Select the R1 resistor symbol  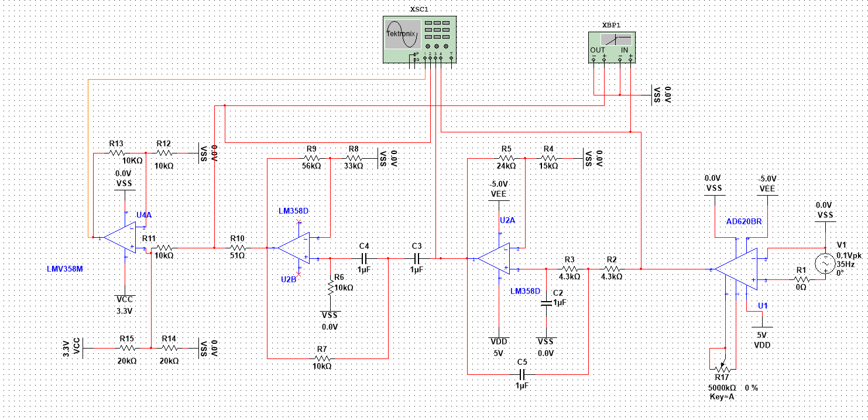(x=801, y=279)
